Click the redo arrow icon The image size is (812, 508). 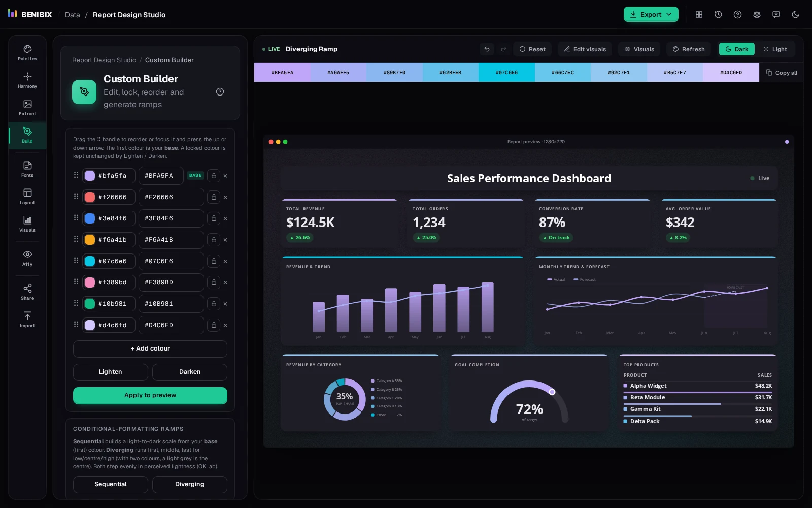point(503,49)
